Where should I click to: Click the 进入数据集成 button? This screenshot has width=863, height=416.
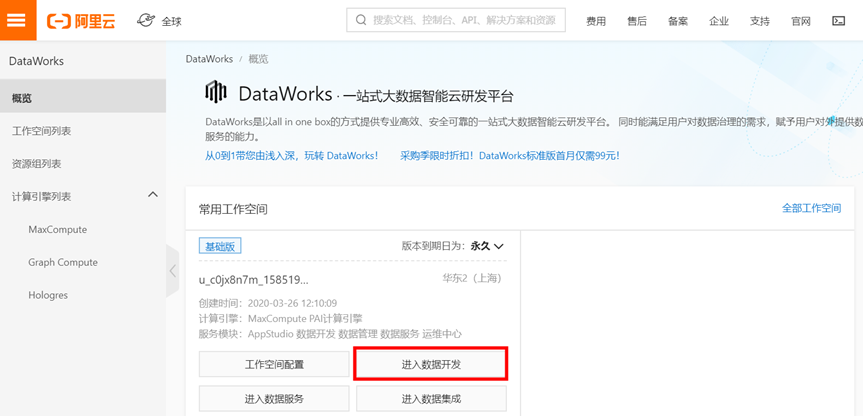point(431,398)
